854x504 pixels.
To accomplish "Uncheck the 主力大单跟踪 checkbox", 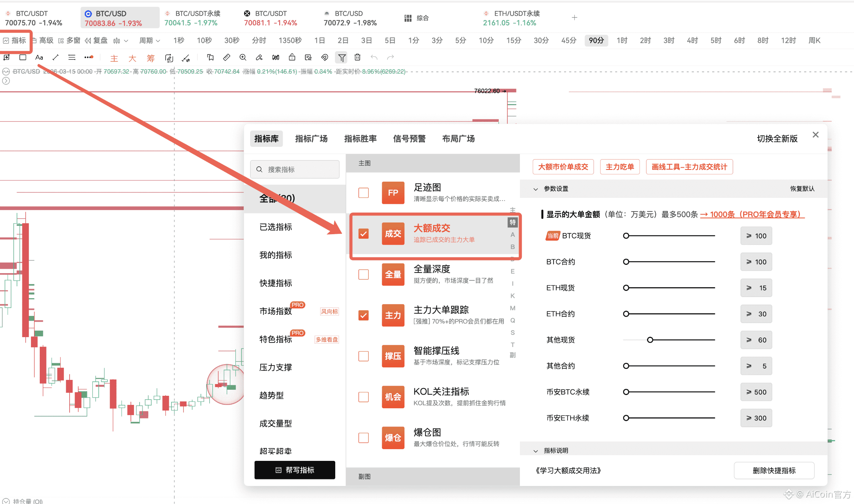I will pos(363,315).
